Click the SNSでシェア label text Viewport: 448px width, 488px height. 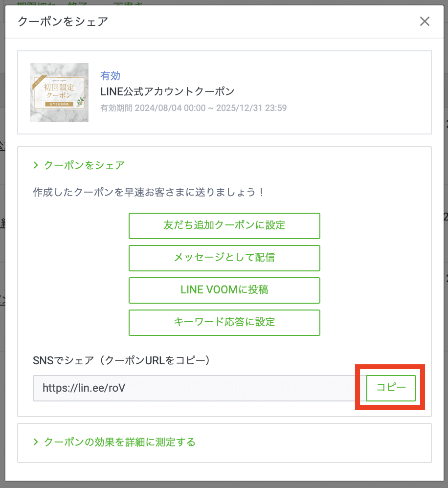(122, 361)
